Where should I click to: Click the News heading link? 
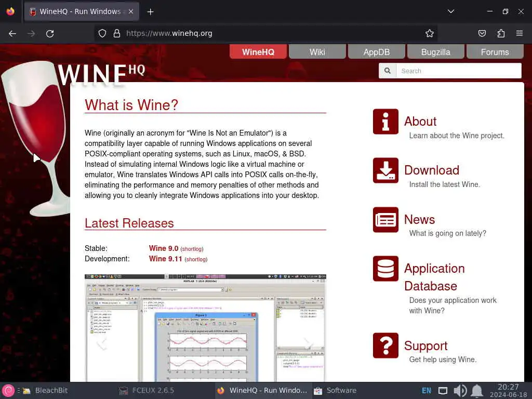420,220
